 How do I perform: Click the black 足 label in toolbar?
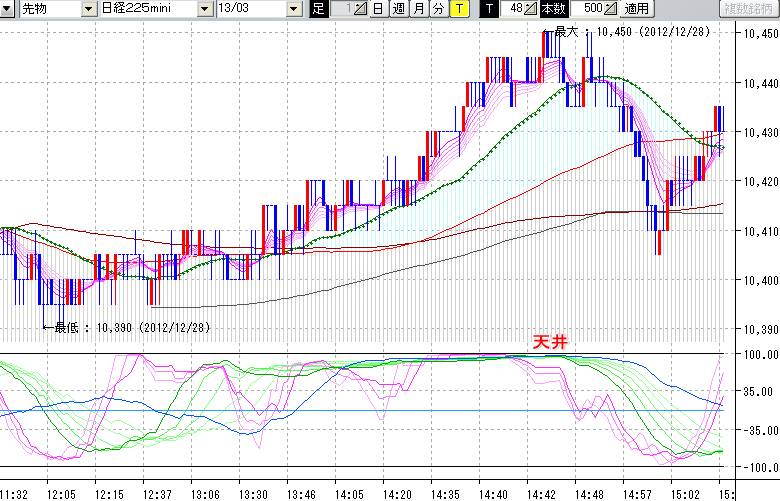click(x=318, y=9)
